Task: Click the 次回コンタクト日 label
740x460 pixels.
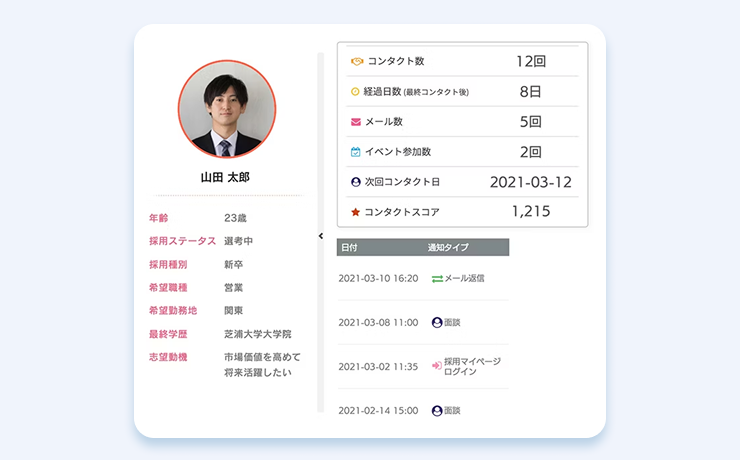Action: tap(402, 182)
